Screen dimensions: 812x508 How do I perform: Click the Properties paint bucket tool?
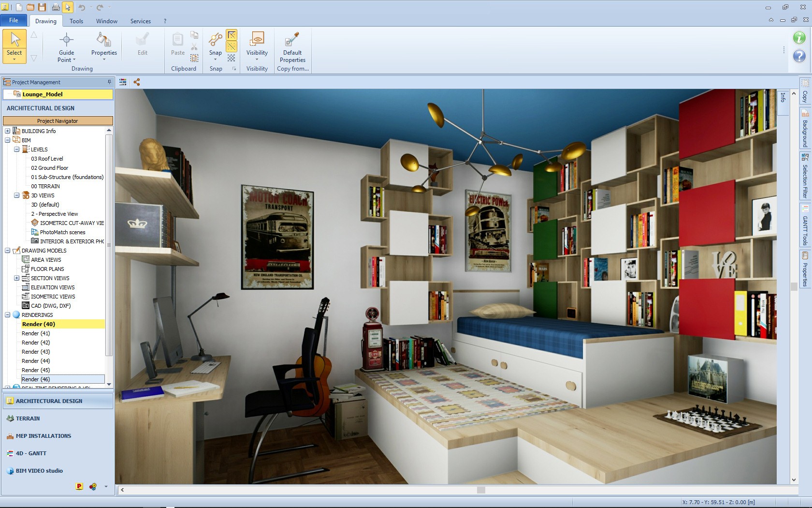(104, 47)
